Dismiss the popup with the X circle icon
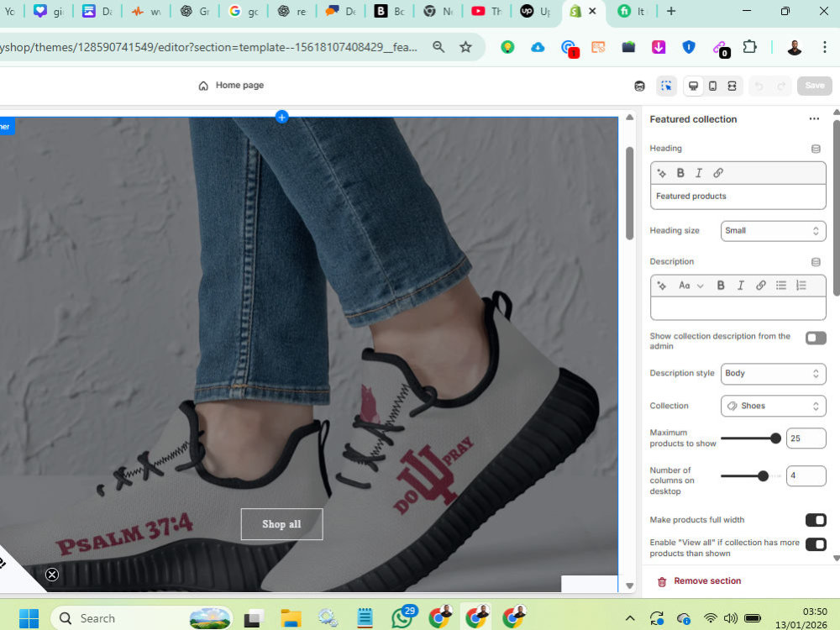The width and height of the screenshot is (840, 630). [52, 575]
